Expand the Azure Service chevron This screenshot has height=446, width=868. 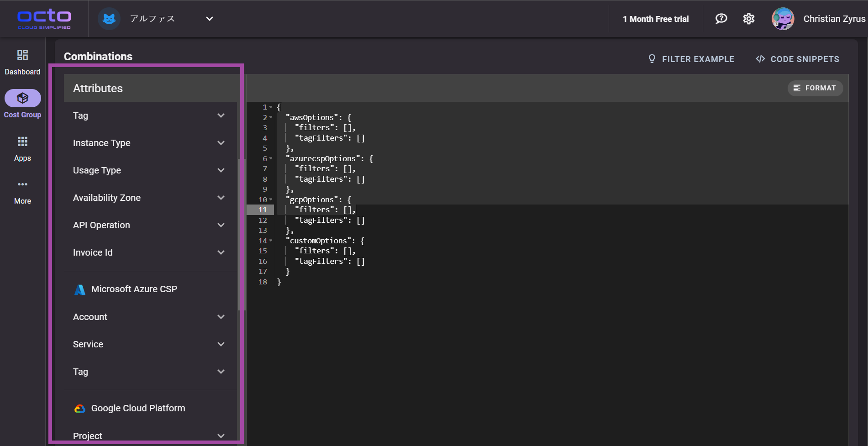[221, 344]
